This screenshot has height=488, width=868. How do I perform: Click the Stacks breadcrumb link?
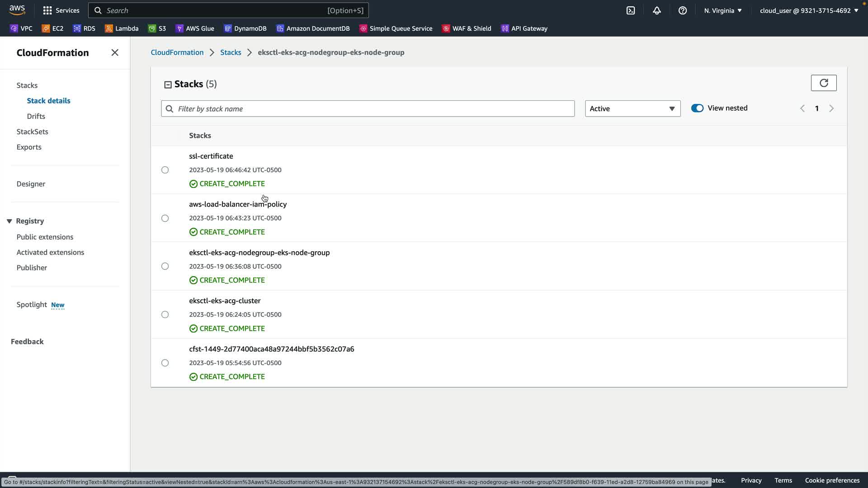[231, 52]
